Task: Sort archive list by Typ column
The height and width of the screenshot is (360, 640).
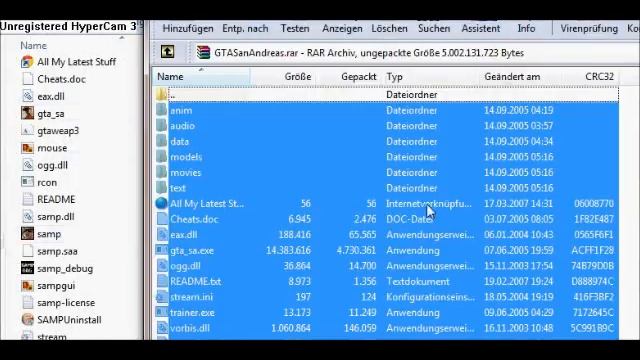Action: [430, 76]
